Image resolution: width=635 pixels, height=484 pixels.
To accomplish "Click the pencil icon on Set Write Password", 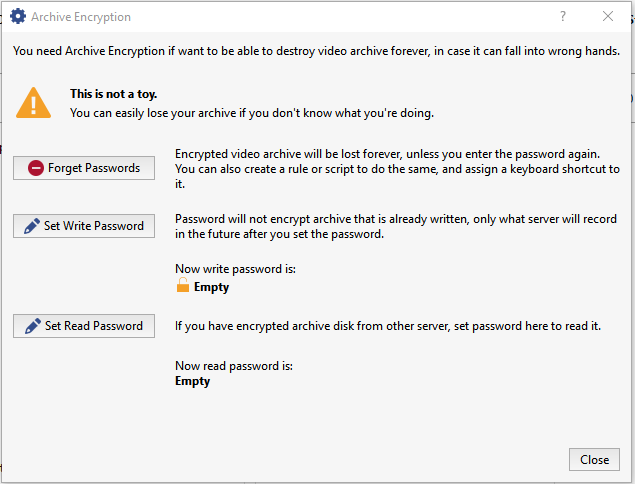I will point(32,226).
